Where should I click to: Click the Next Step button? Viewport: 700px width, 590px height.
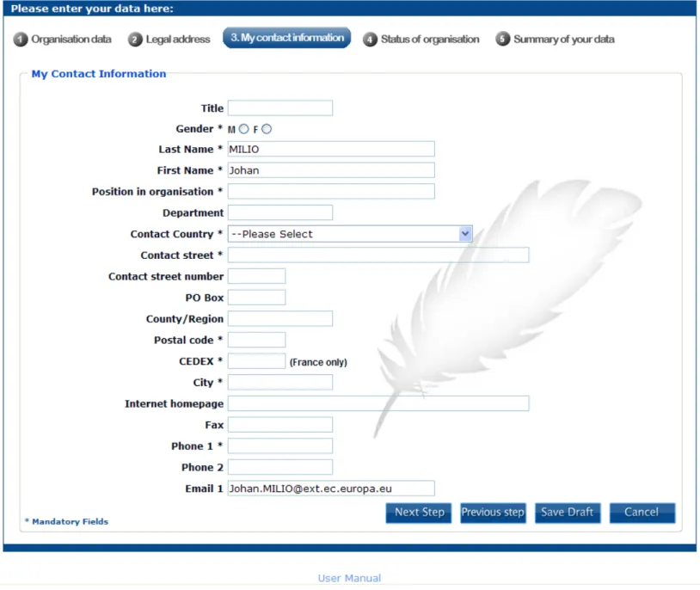click(x=419, y=513)
